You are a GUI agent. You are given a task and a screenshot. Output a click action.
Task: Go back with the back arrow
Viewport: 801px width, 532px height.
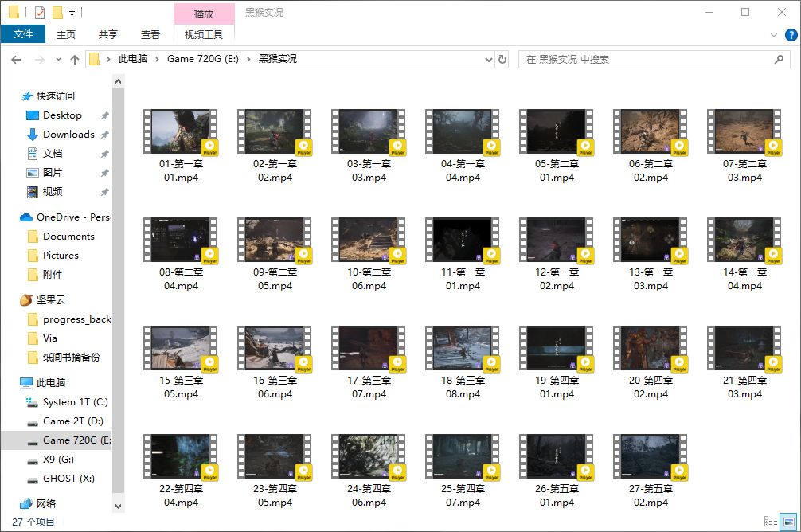tap(17, 59)
